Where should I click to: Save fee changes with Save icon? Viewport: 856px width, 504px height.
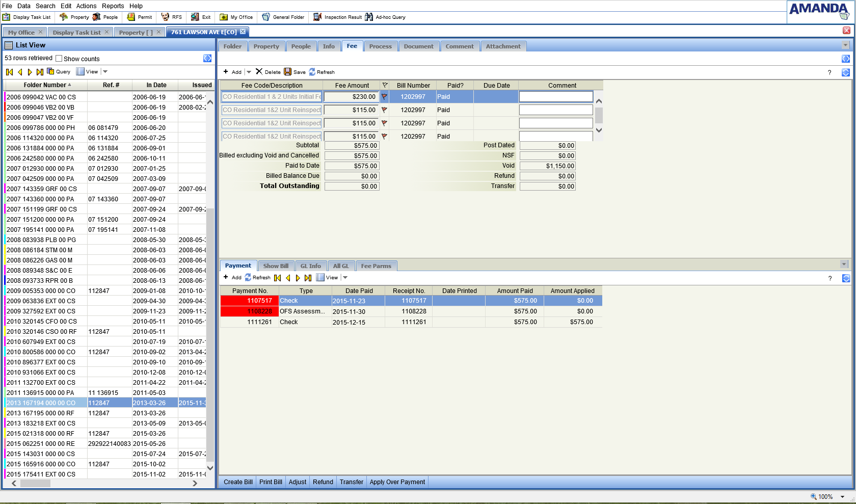click(288, 72)
